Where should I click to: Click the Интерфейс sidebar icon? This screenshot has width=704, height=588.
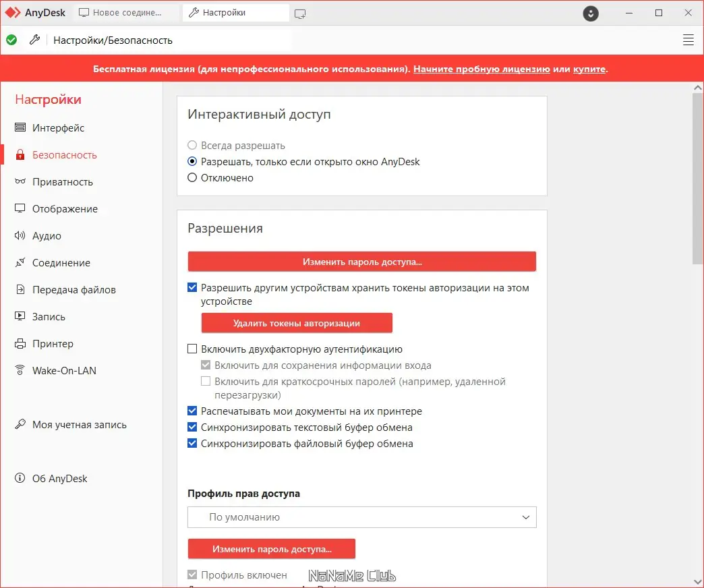(20, 127)
